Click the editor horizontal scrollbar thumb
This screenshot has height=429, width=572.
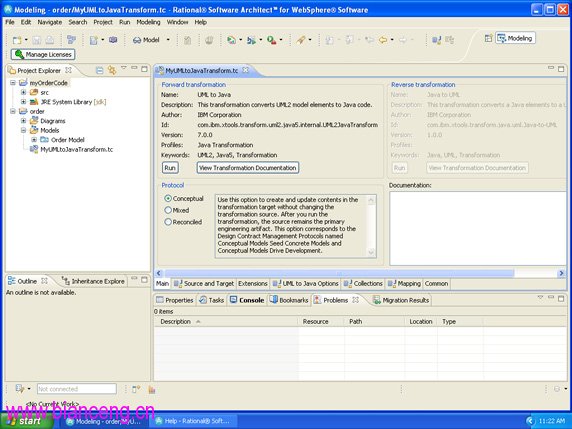pyautogui.click(x=339, y=273)
